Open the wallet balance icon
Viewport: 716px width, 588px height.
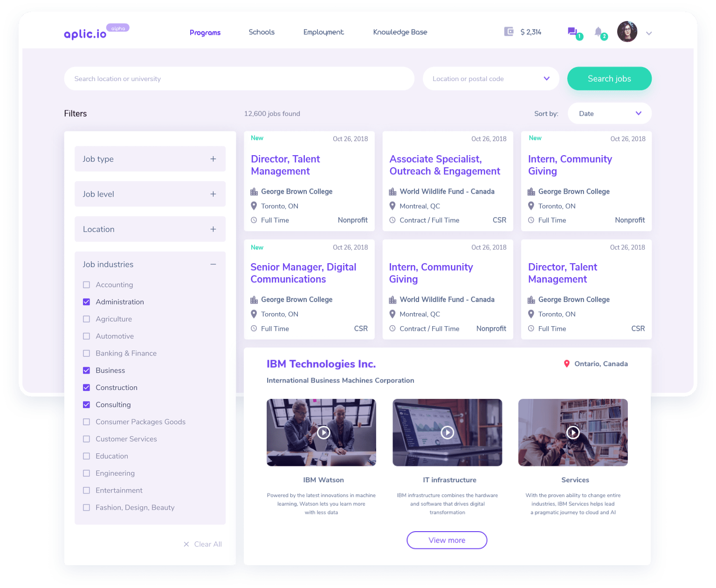point(509,32)
